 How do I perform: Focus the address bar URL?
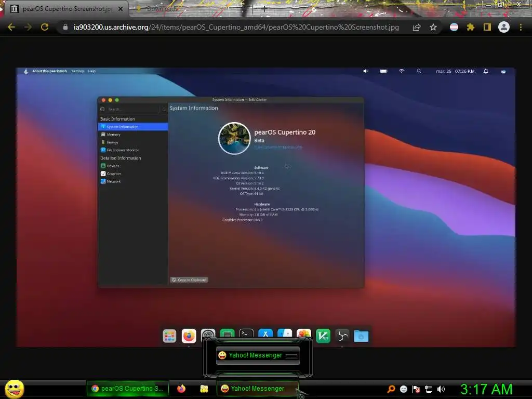[x=236, y=27]
